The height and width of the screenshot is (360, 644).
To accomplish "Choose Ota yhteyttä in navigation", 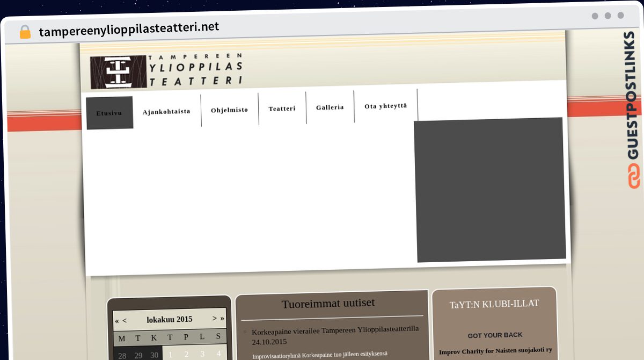I will 385,106.
